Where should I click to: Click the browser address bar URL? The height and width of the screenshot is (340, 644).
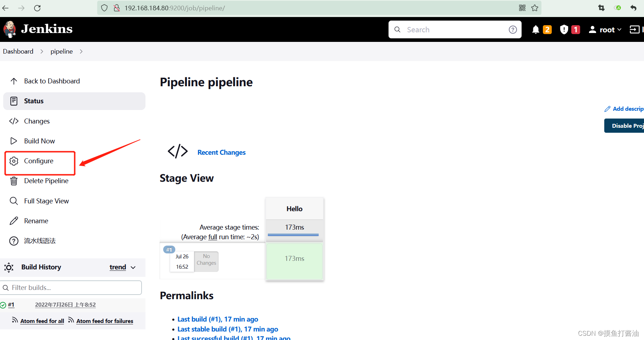click(x=175, y=8)
